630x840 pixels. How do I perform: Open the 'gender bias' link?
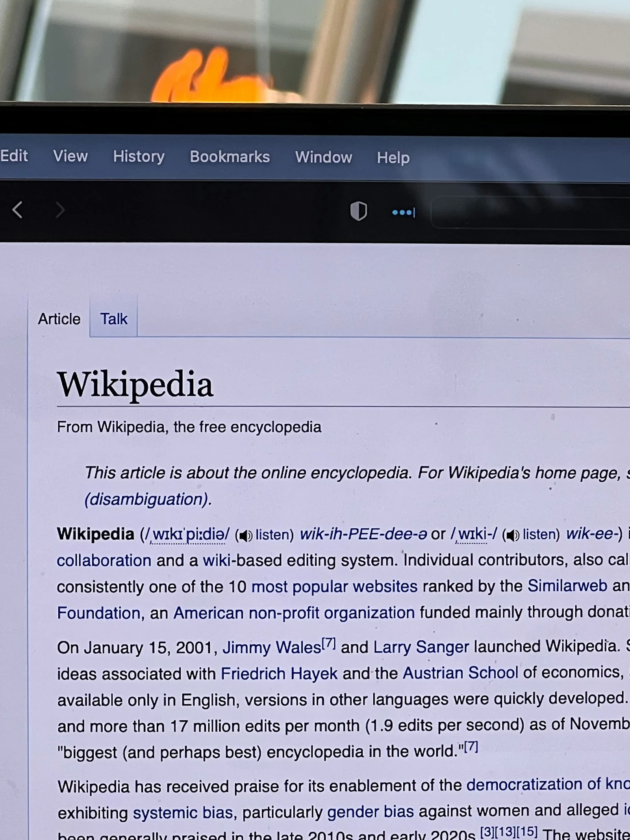click(x=371, y=812)
